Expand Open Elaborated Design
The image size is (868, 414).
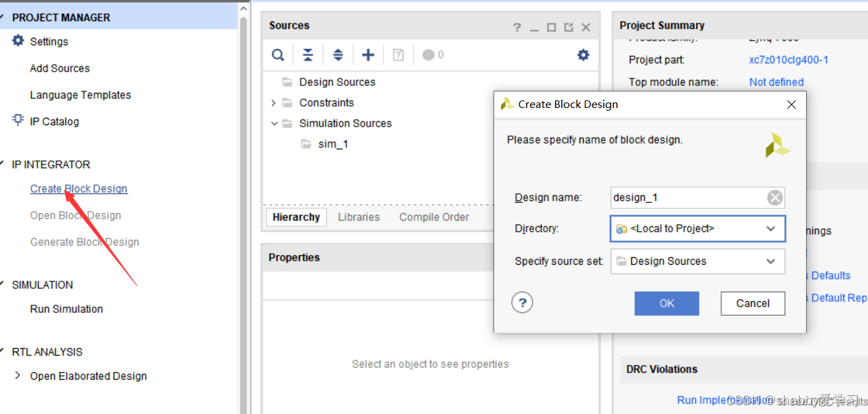click(x=17, y=375)
